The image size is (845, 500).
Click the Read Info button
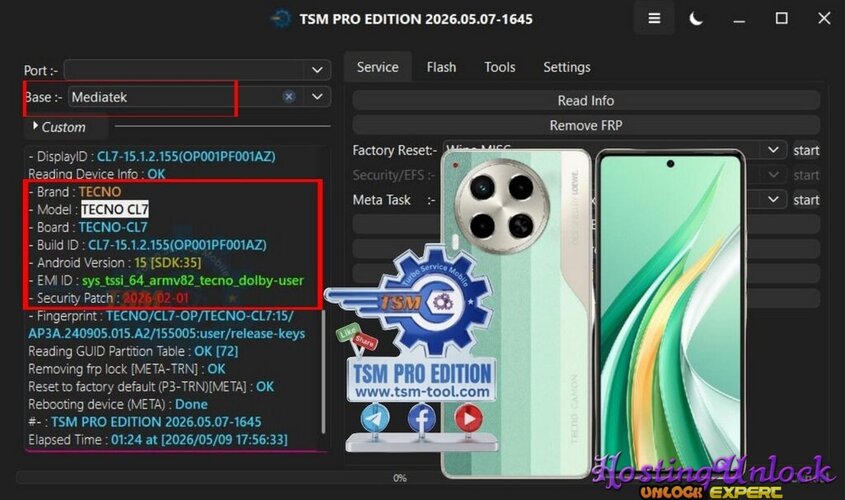click(586, 100)
